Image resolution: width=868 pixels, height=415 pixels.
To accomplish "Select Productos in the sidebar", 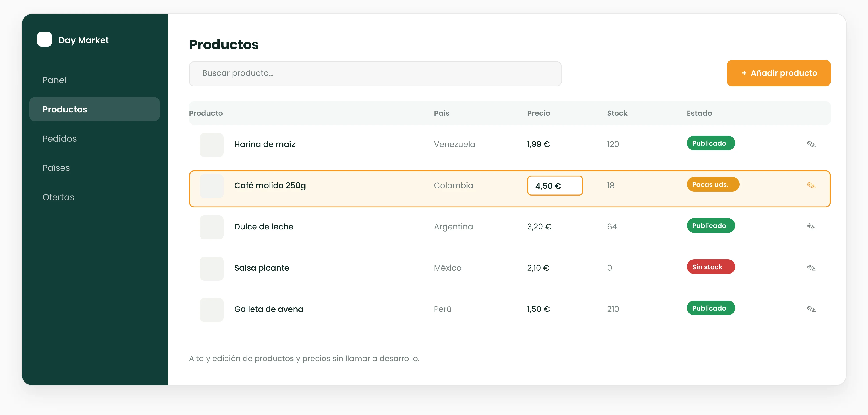I will point(94,109).
